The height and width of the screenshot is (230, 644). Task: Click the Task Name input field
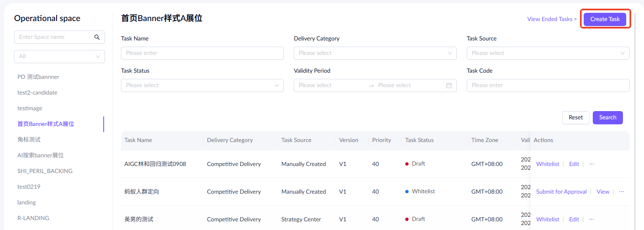(x=202, y=53)
